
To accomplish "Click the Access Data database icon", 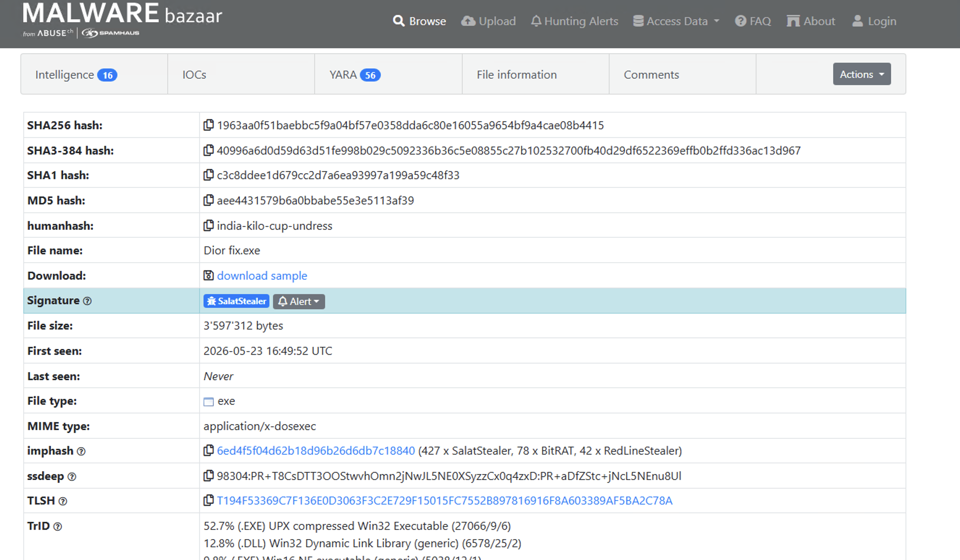I will (x=638, y=21).
